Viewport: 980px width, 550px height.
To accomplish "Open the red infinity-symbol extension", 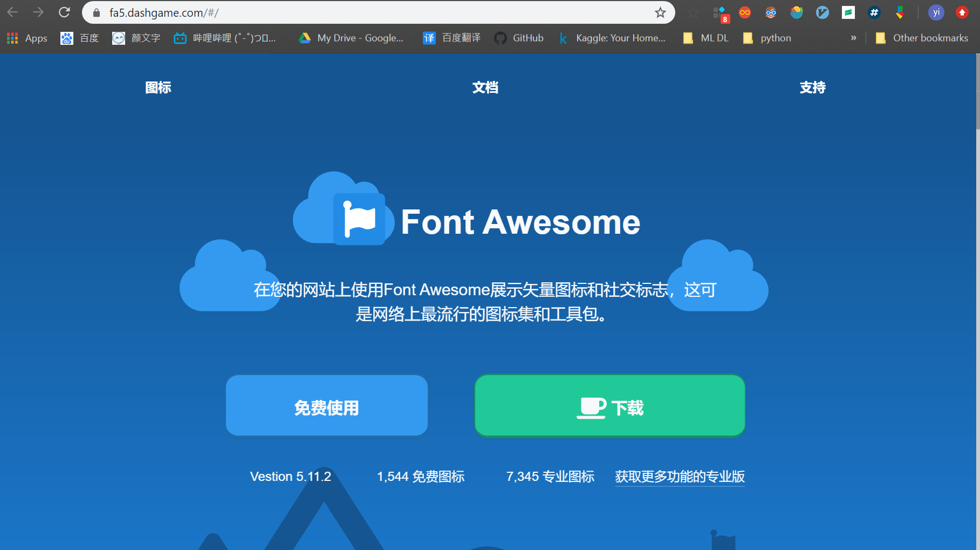I will pyautogui.click(x=745, y=12).
